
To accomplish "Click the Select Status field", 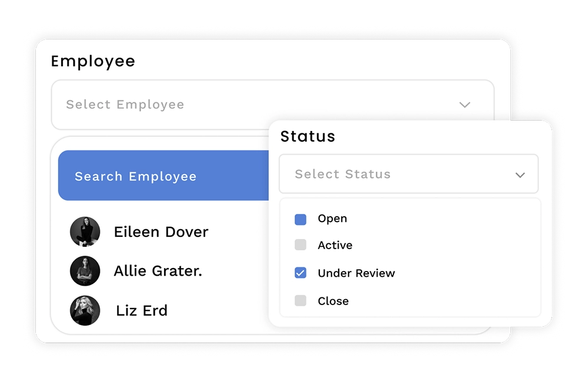I will coord(409,174).
